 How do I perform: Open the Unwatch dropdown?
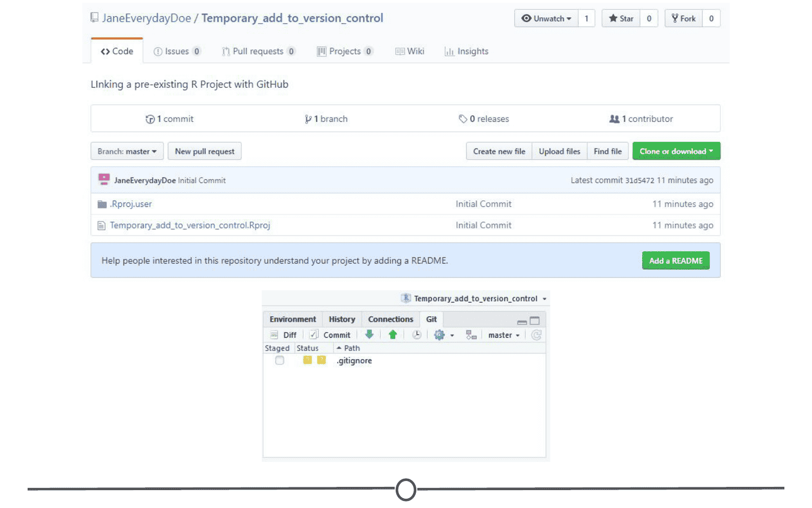point(546,18)
